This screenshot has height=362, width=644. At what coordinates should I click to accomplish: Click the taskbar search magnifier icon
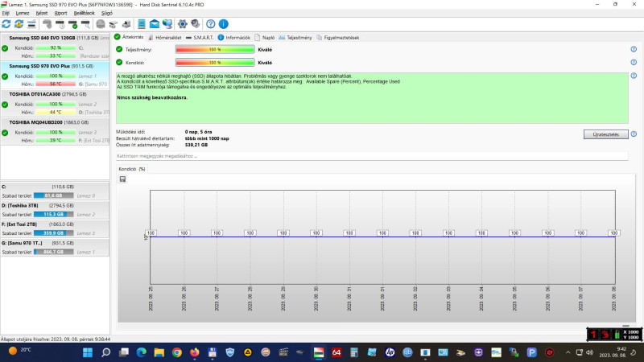click(x=105, y=352)
